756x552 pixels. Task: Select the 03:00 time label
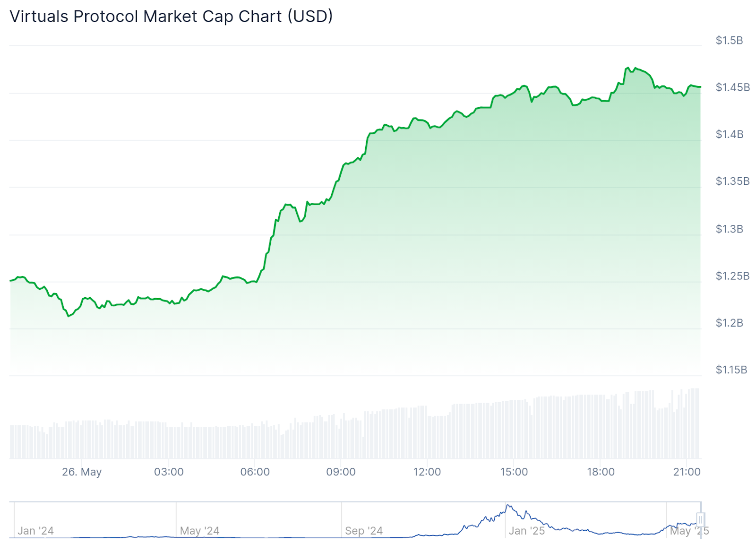click(x=169, y=472)
